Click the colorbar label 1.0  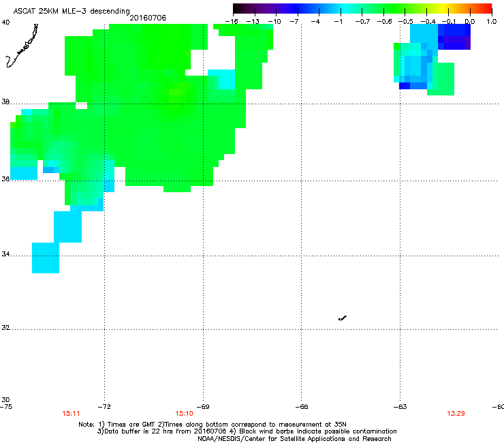pyautogui.click(x=492, y=22)
